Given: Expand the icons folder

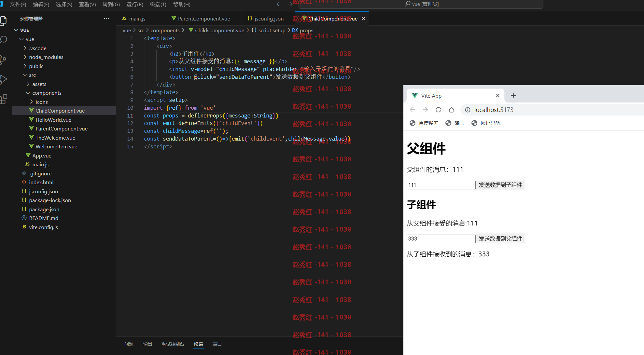Looking at the screenshot, I should [x=31, y=102].
